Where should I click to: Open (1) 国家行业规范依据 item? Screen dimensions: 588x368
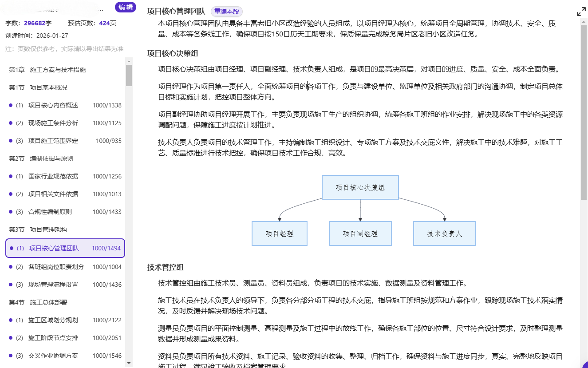coord(65,176)
